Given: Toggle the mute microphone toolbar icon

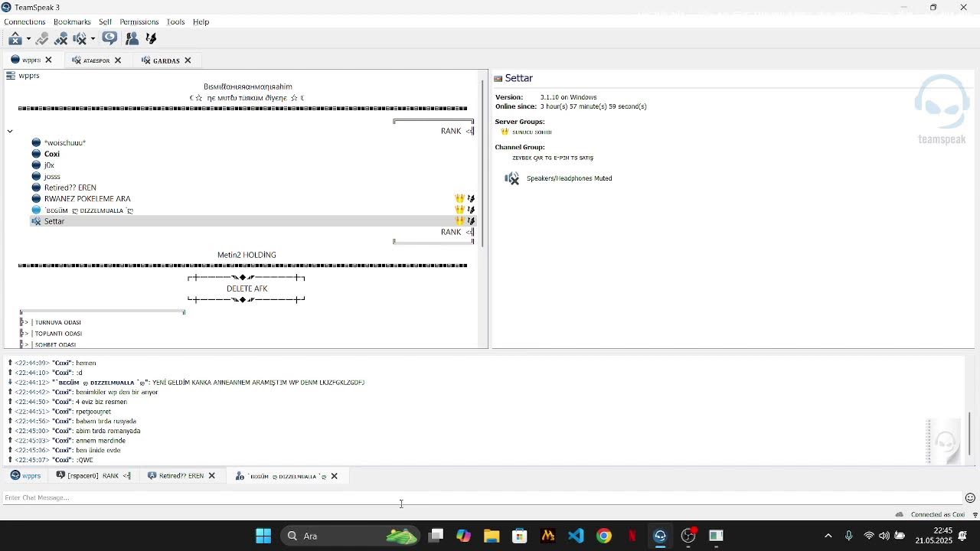Looking at the screenshot, I should (x=61, y=38).
